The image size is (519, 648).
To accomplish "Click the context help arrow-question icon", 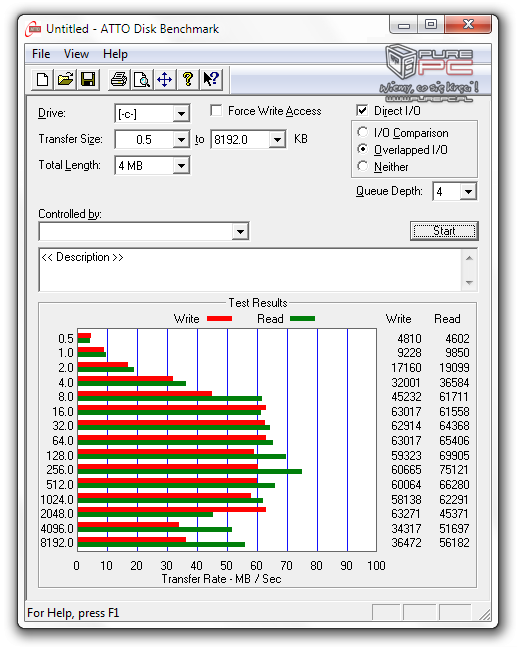I will [x=211, y=79].
